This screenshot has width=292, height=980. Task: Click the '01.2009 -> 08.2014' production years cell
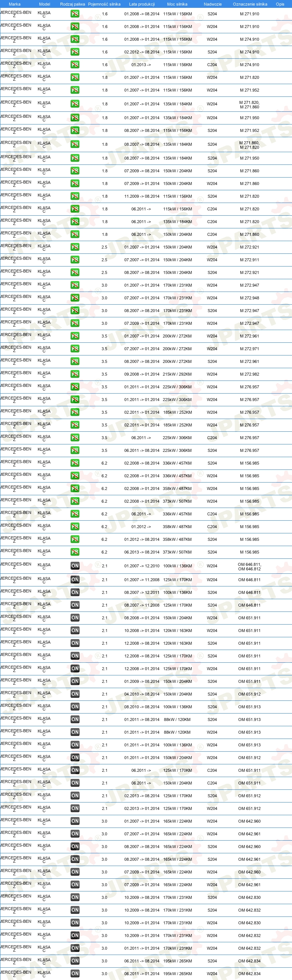coord(142,681)
